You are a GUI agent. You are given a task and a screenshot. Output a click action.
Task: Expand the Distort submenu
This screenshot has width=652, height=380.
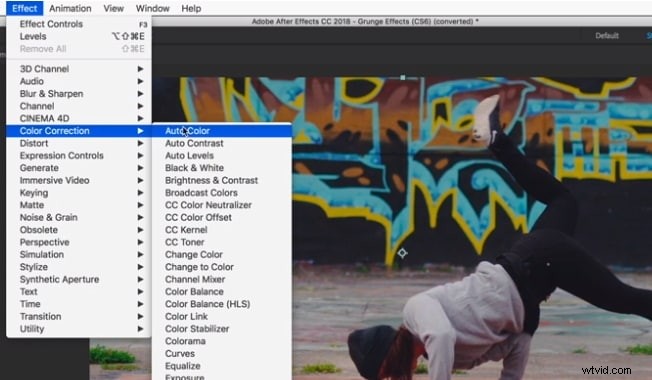[x=79, y=143]
